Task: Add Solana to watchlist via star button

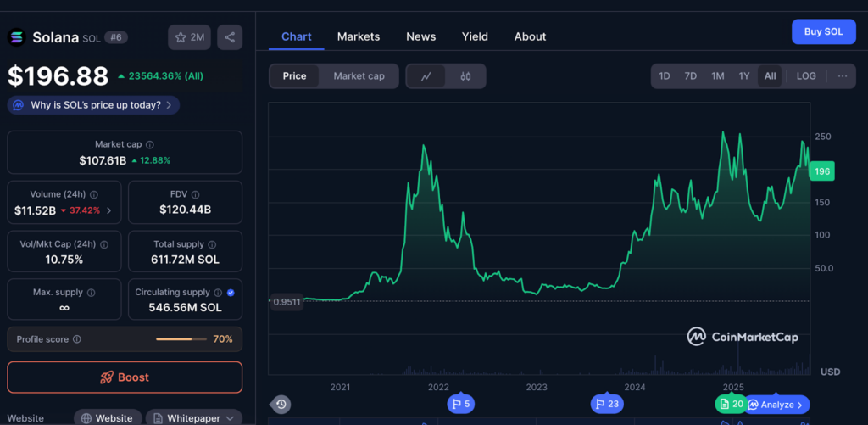Action: 189,37
